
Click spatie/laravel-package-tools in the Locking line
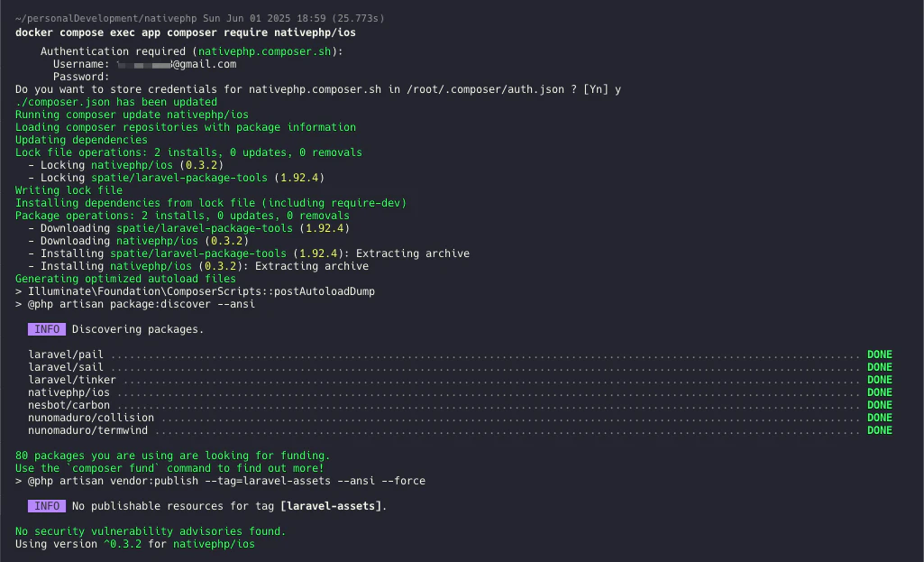coord(179,178)
